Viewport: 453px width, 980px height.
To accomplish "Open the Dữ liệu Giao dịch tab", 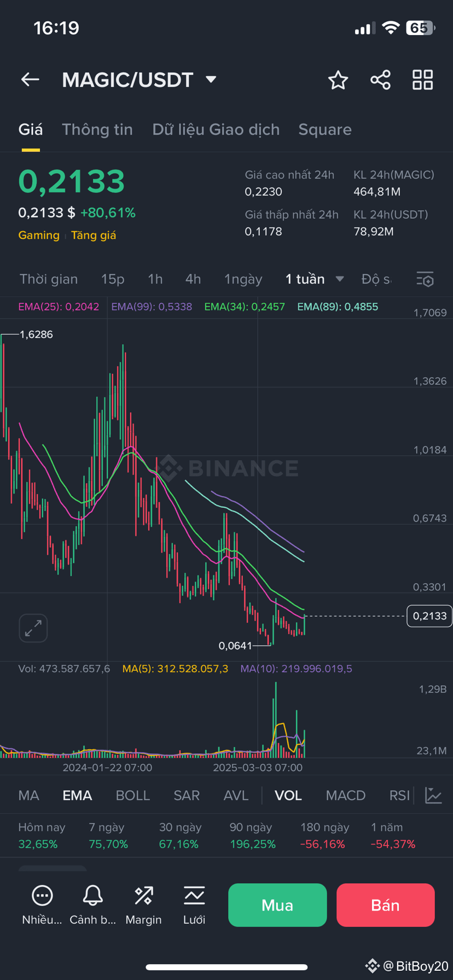I will pos(216,130).
